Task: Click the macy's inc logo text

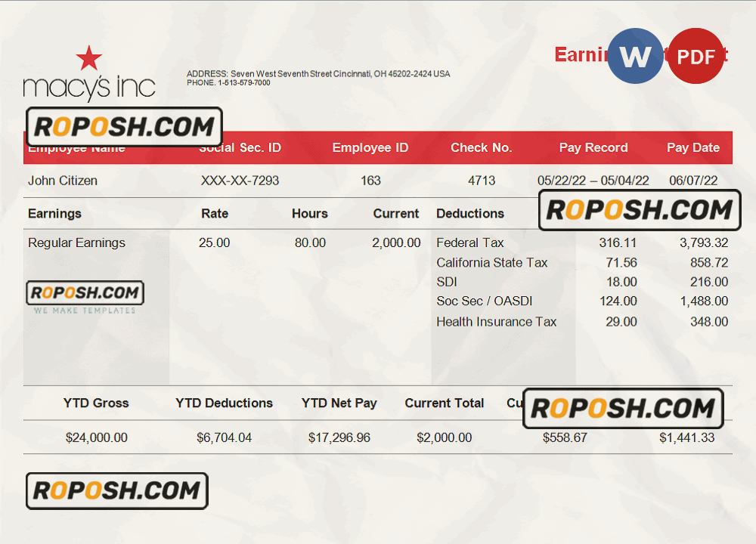Action: tap(89, 88)
